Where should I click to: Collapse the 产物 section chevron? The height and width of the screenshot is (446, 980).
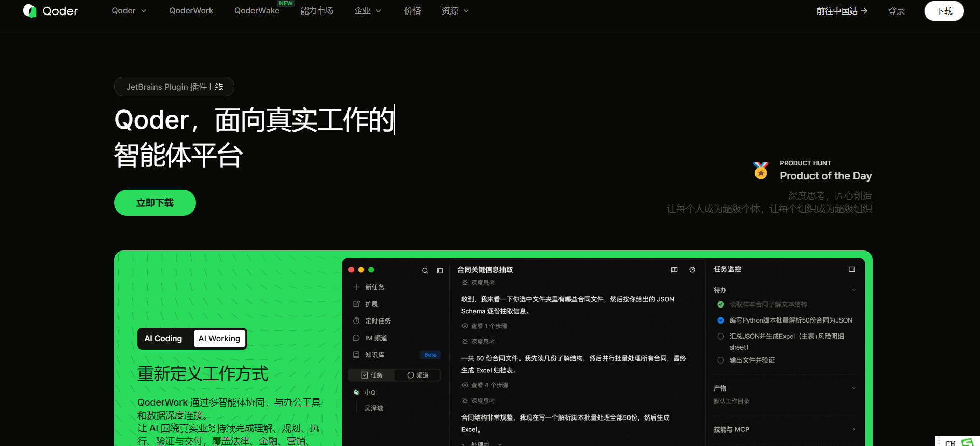(853, 388)
